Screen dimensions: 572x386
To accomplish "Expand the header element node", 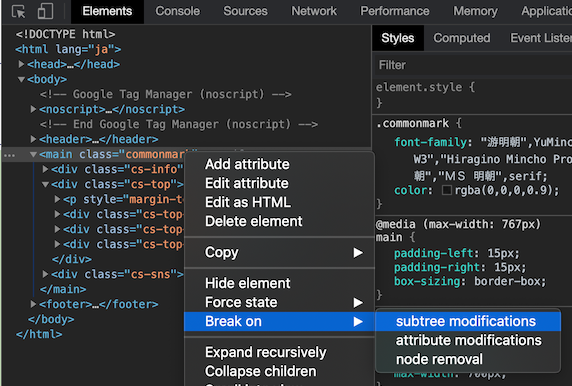I will coord(33,139).
